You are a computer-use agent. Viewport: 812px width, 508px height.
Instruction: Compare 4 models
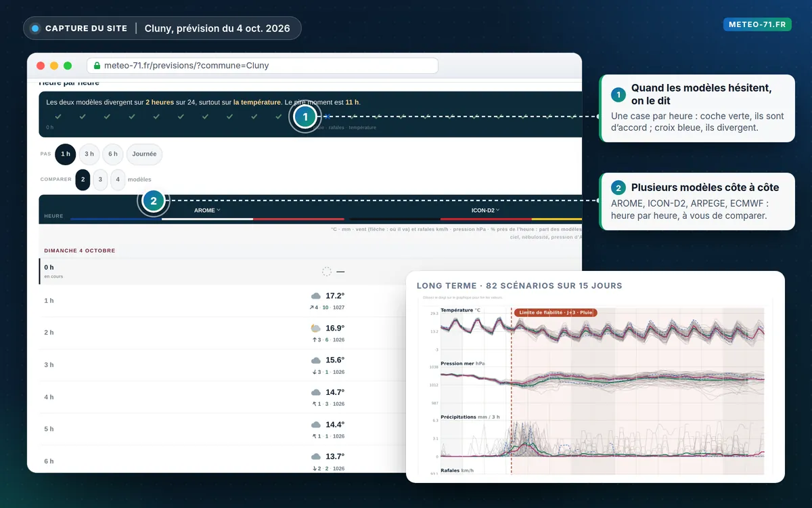[x=118, y=180]
